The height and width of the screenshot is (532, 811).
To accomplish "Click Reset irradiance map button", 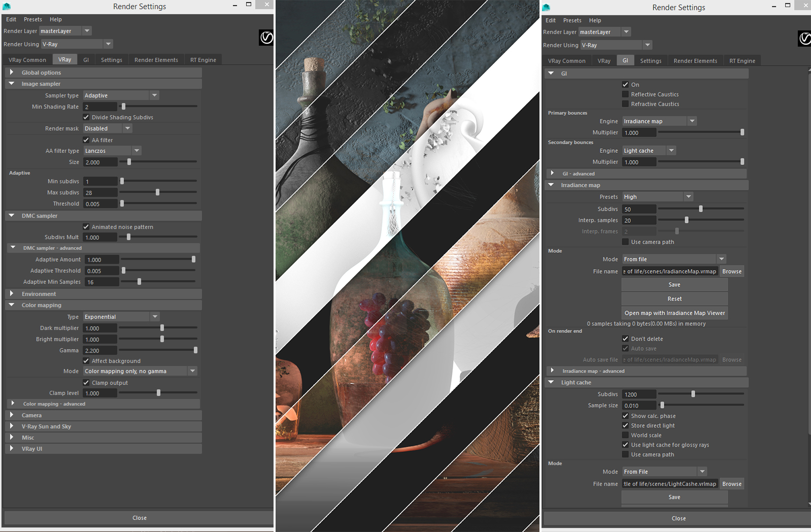I will click(x=674, y=299).
